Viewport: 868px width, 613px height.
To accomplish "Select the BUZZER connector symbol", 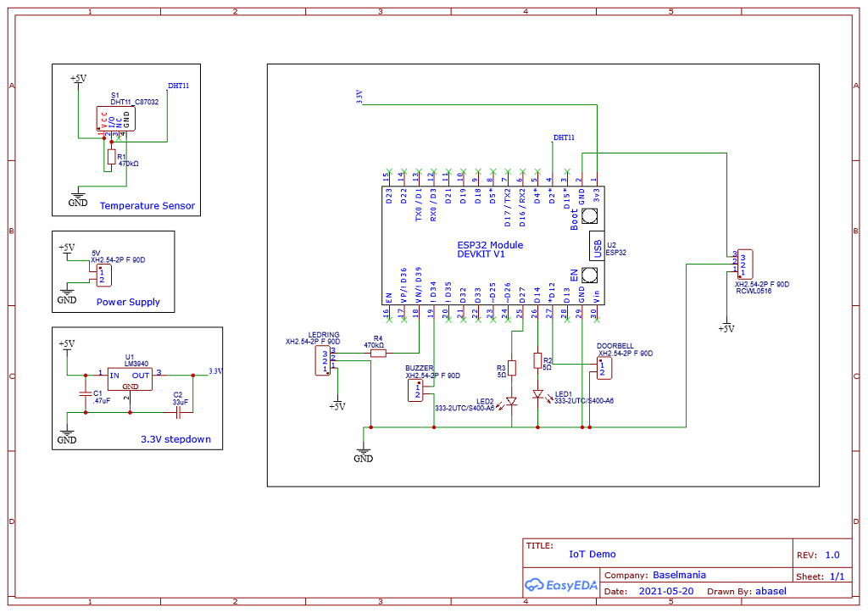I will [415, 388].
